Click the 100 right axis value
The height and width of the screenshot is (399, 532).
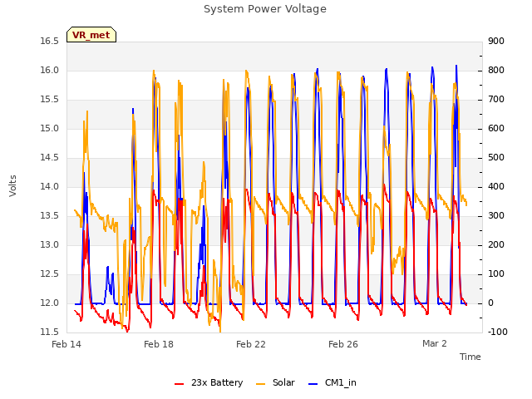[496, 274]
